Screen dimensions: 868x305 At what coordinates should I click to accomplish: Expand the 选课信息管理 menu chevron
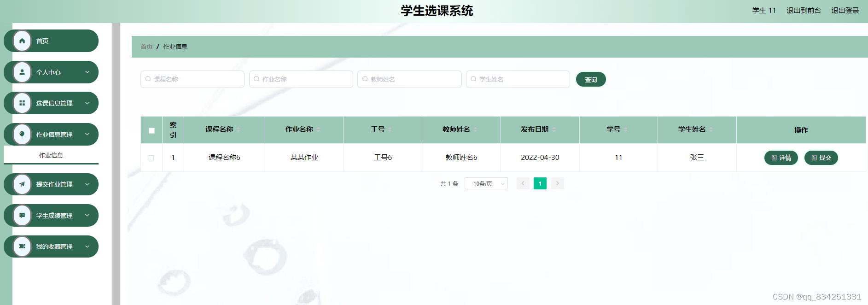87,103
